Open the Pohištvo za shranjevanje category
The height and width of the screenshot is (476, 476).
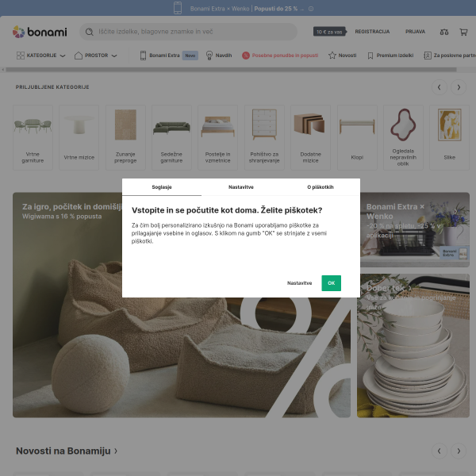coord(264,137)
